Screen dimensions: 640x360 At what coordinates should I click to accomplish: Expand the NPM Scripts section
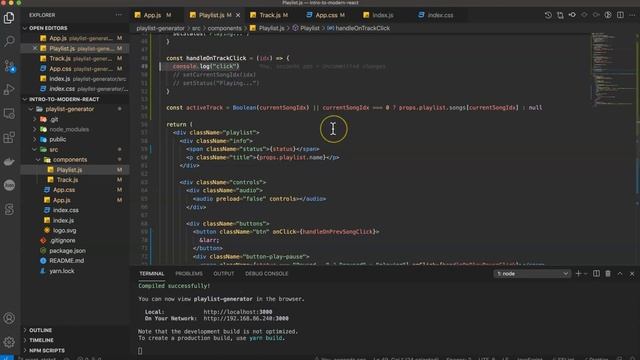coord(47,350)
